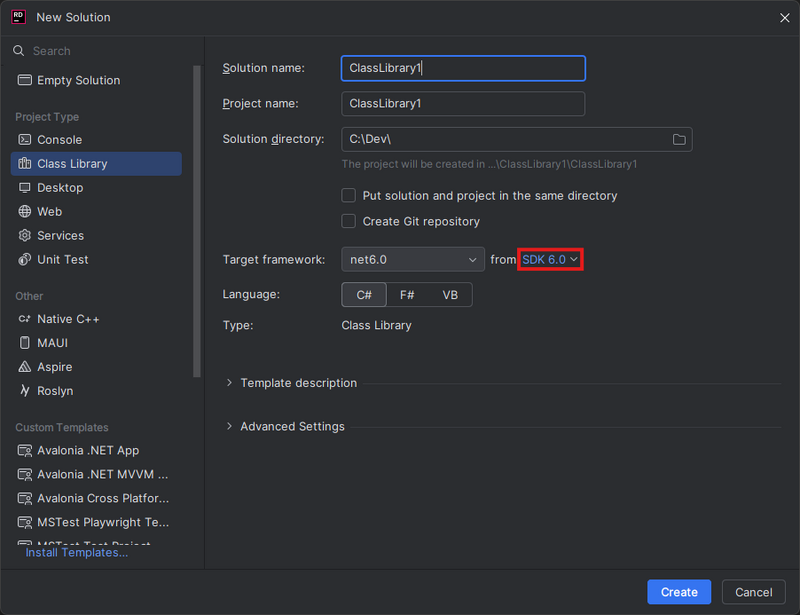Click the template list vertical scrollbar
The image size is (800, 615).
(x=197, y=221)
